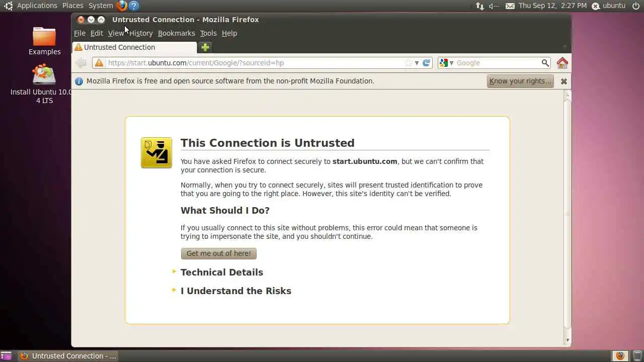The image size is (644, 362).
Task: Click the ubuntu user indicator
Action: (609, 6)
